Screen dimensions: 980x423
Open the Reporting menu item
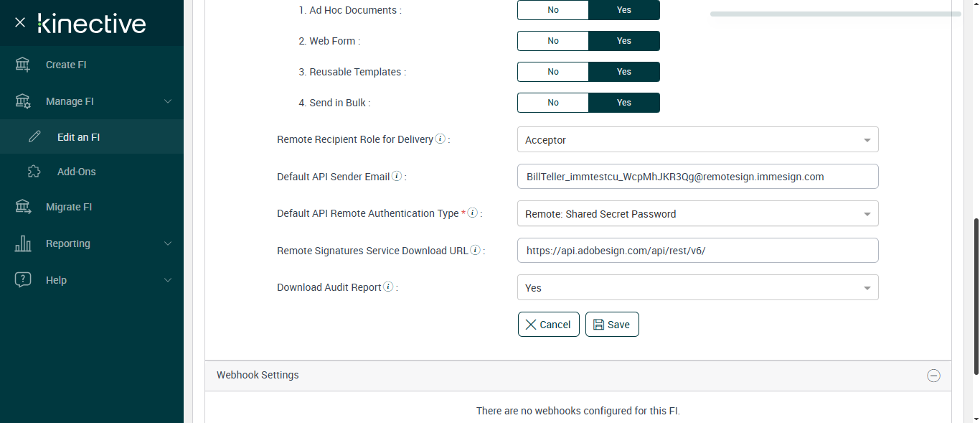coord(92,243)
